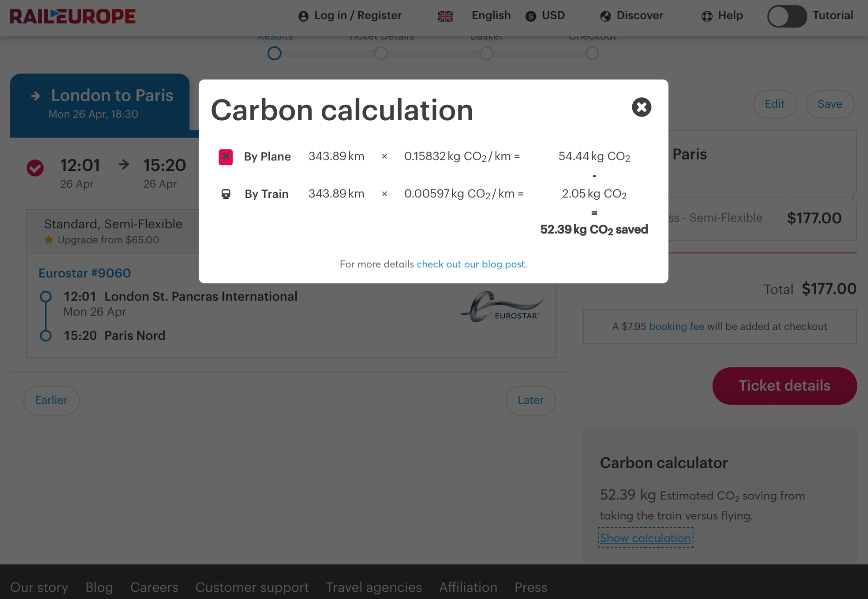Screen dimensions: 868x599
Task: Open the English language selector
Action: click(491, 15)
